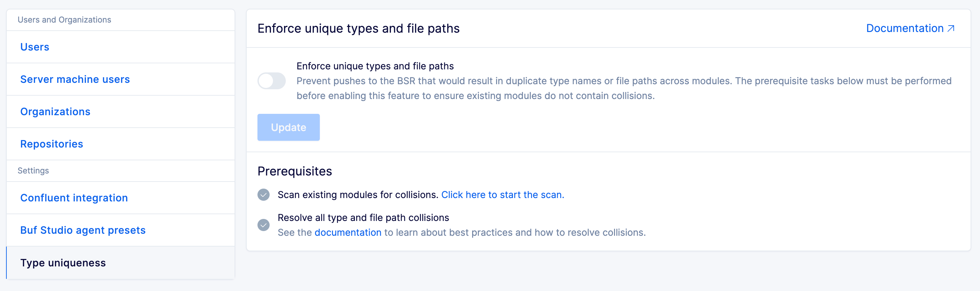Start the scan via Click here link

pos(502,195)
